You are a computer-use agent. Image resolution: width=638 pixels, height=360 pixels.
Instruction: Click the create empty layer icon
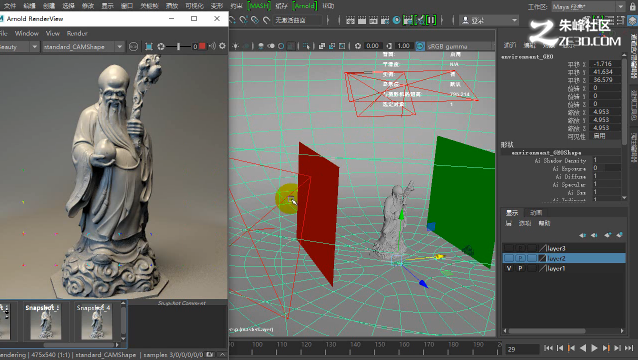point(607,235)
